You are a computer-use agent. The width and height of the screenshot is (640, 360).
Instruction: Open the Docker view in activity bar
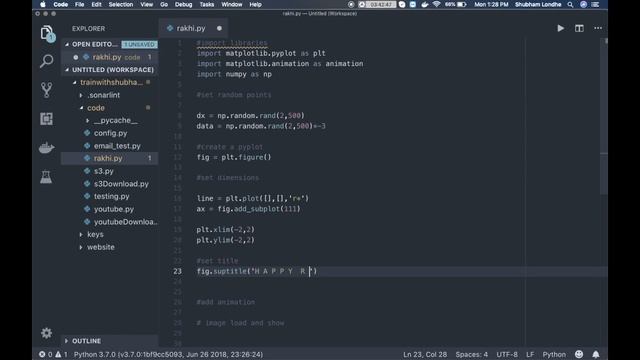pyautogui.click(x=47, y=147)
